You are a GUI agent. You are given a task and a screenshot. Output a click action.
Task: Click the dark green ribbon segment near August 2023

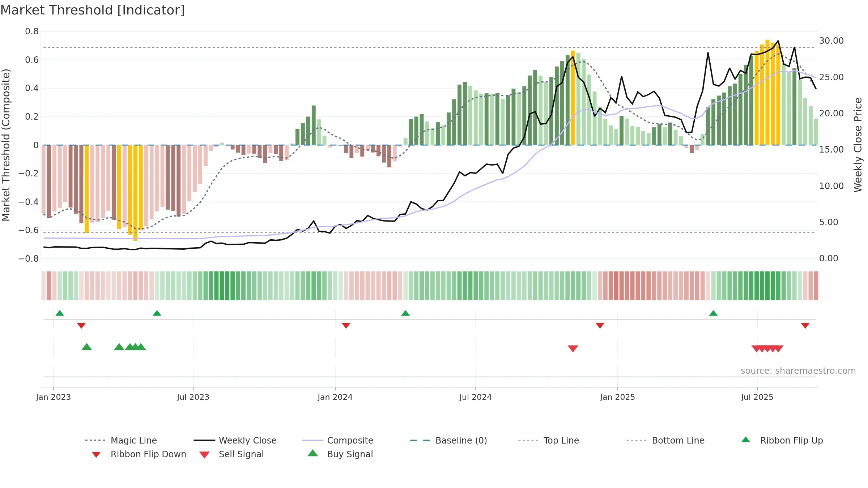[222, 286]
